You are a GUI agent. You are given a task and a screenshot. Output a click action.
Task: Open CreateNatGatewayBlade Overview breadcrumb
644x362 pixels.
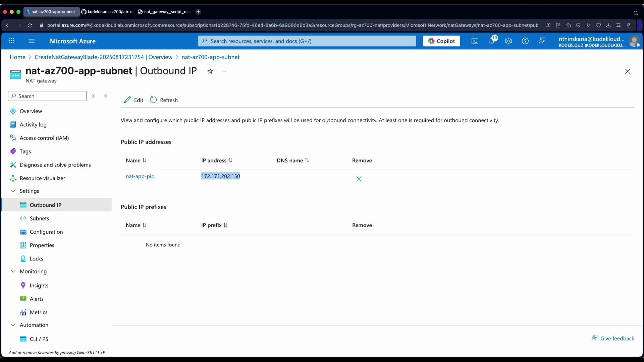[x=103, y=57]
